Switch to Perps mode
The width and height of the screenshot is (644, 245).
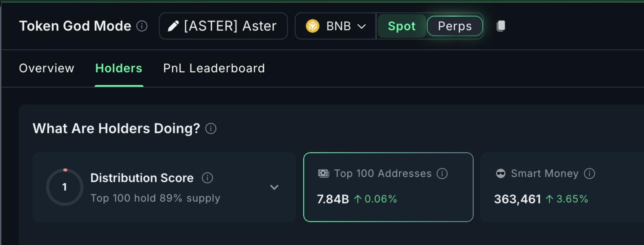click(x=454, y=26)
